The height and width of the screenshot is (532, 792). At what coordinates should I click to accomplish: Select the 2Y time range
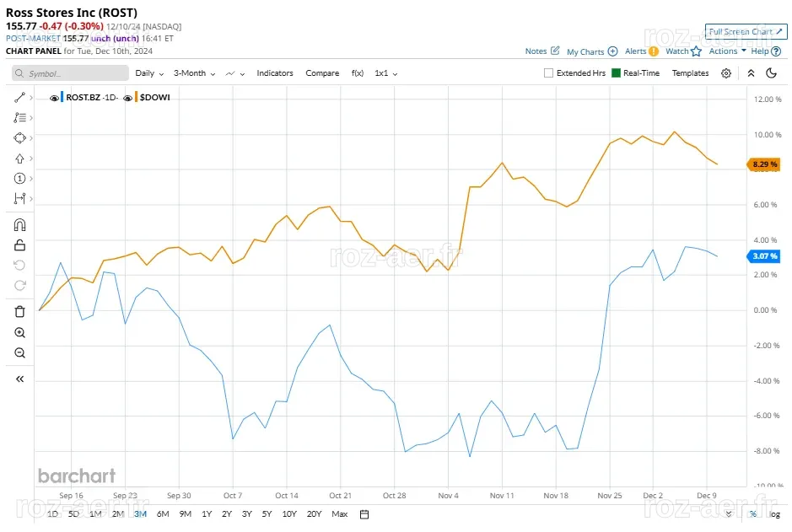click(x=227, y=514)
